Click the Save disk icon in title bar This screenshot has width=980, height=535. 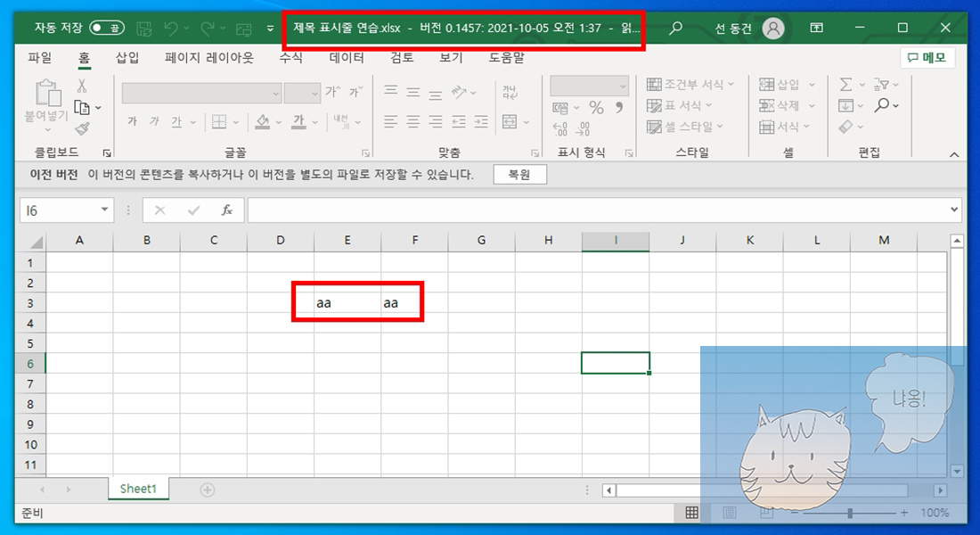[x=144, y=29]
